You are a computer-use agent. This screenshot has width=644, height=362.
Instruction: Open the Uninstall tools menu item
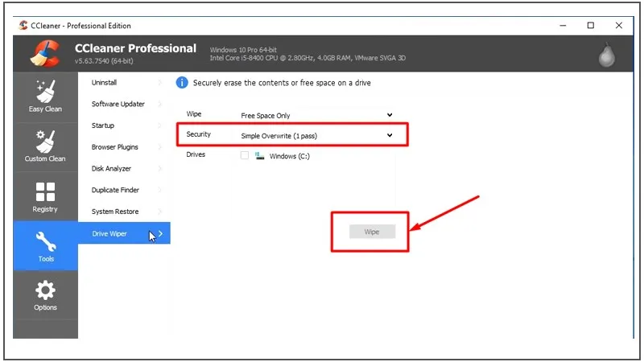tap(105, 83)
